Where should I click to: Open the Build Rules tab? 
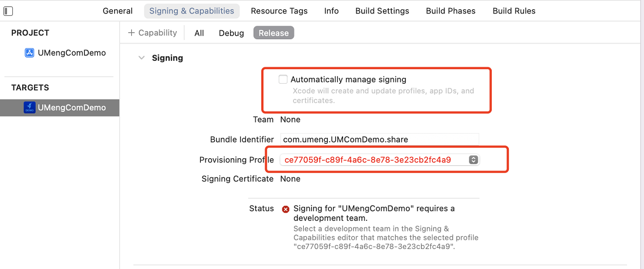coord(514,11)
